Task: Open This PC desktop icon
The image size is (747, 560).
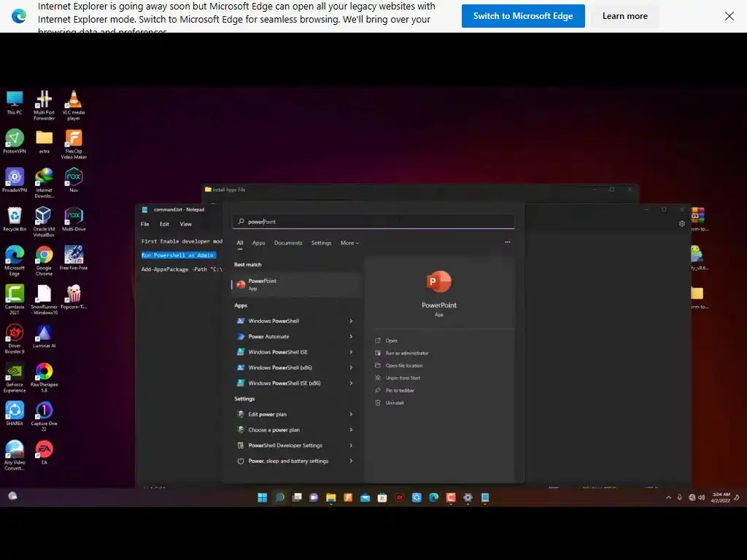Action: (x=15, y=103)
